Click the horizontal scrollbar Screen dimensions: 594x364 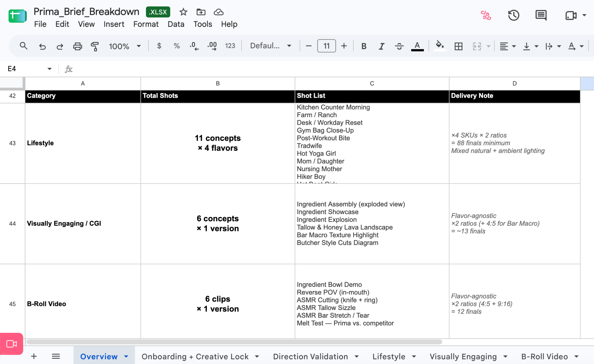point(234,342)
